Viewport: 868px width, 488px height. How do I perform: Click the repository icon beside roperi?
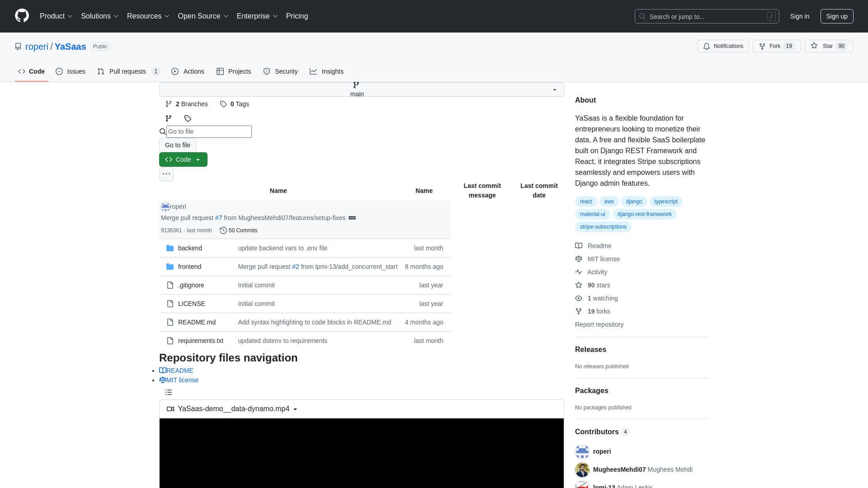[18, 47]
